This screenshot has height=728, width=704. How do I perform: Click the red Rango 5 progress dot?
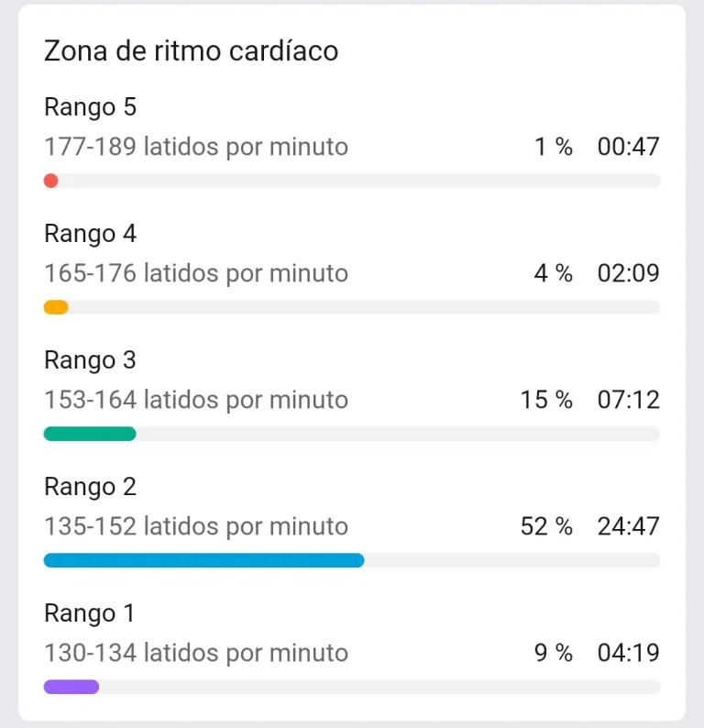click(51, 181)
